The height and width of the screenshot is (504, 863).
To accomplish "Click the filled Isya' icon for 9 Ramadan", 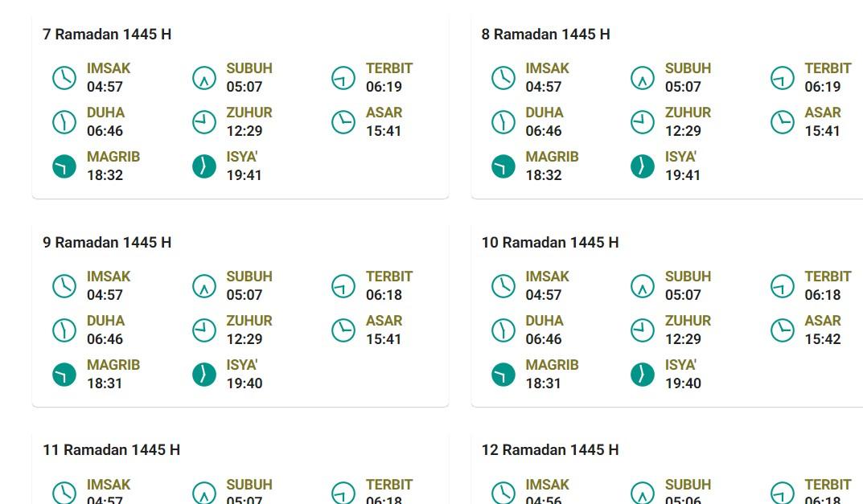I will pyautogui.click(x=204, y=375).
